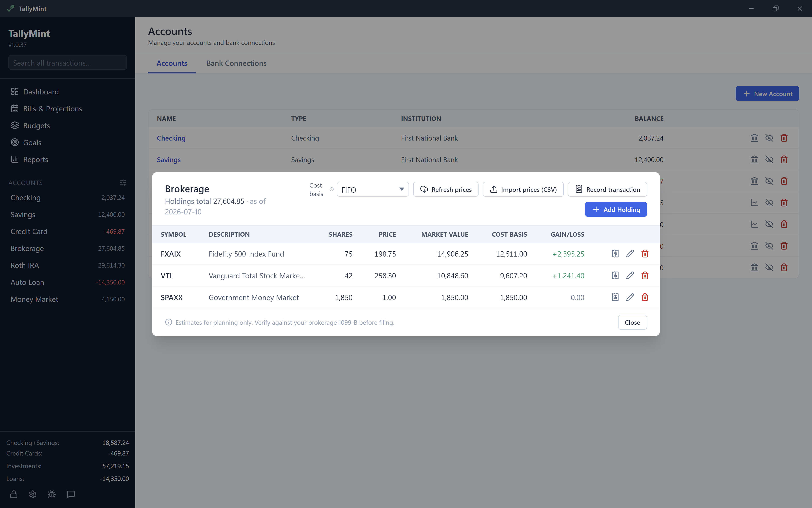This screenshot has width=812, height=508.
Task: Switch to the Accounts tab
Action: (x=172, y=63)
